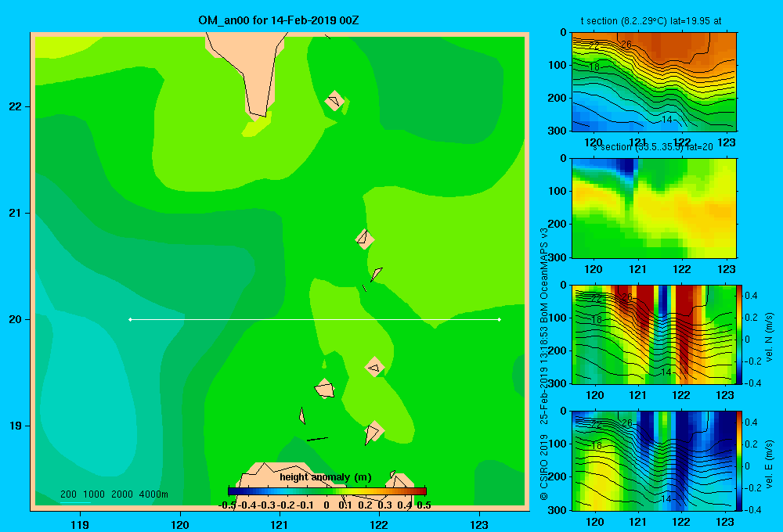Screen dimensions: 783x532
Task: Click the height anomaly color bar
Action: tap(327, 491)
